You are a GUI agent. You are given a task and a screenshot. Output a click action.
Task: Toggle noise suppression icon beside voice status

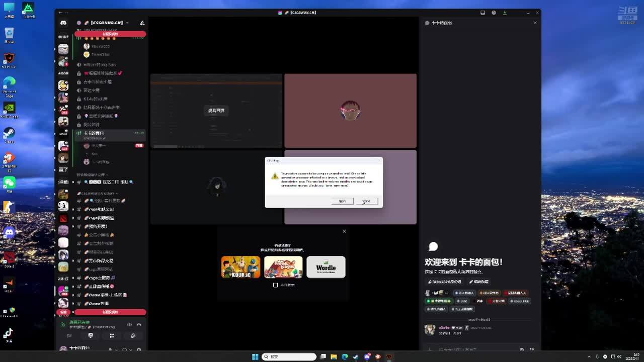pos(129,325)
